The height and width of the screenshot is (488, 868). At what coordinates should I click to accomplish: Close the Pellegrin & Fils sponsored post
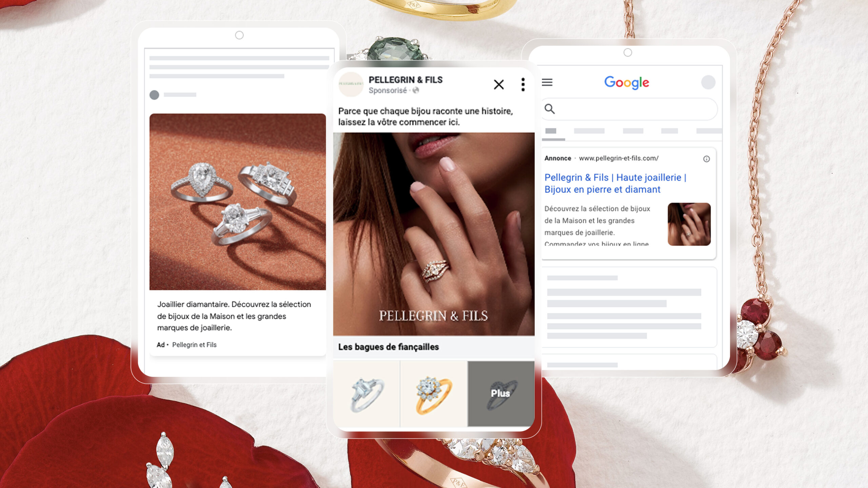coord(498,84)
